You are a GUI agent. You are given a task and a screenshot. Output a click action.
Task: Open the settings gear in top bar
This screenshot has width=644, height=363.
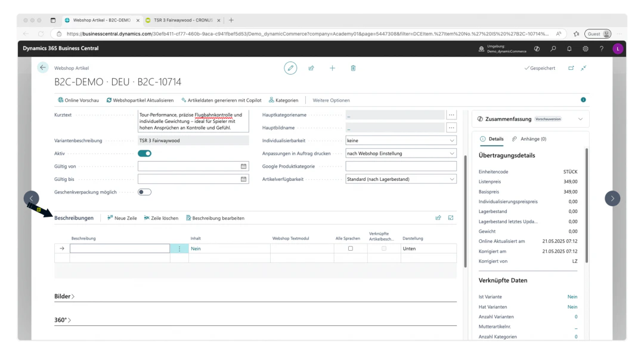[x=586, y=48]
